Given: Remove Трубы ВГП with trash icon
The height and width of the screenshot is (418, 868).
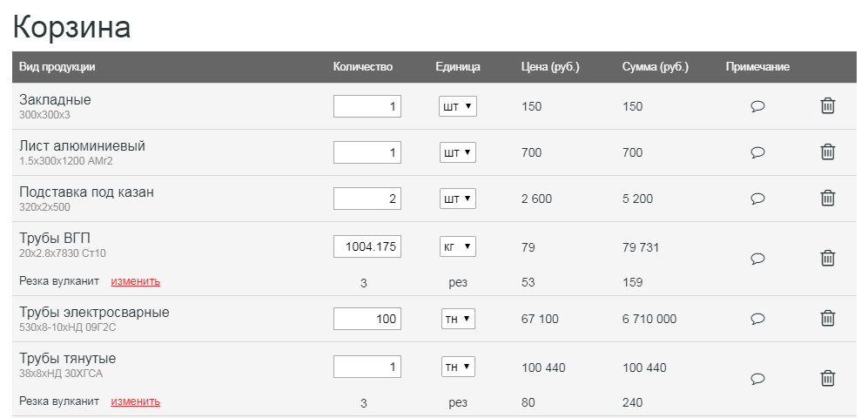Looking at the screenshot, I should [x=828, y=258].
